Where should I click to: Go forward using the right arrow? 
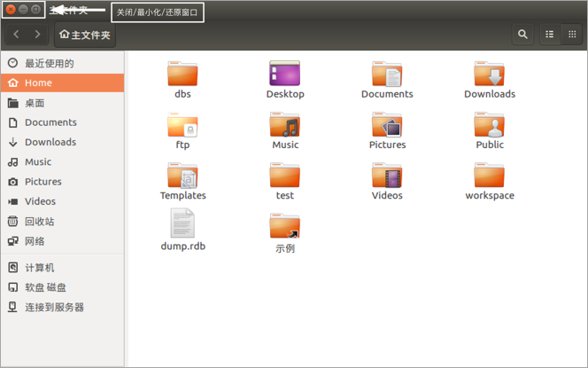point(37,35)
